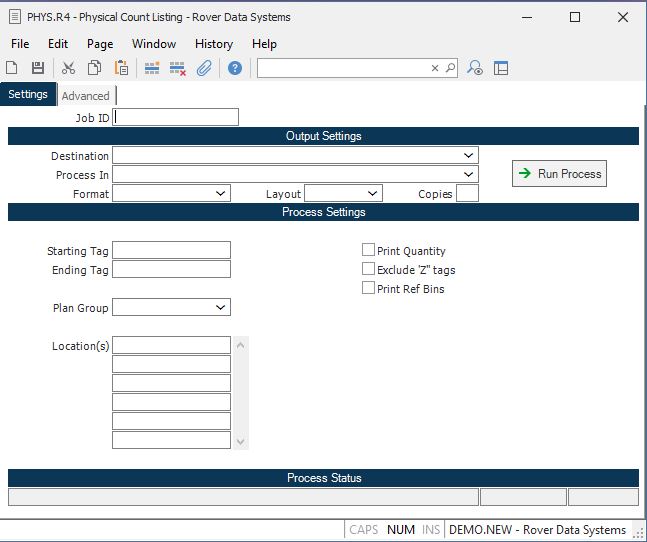
Task: Toggle the Exclude 'Z' tags checkbox
Action: [x=368, y=270]
